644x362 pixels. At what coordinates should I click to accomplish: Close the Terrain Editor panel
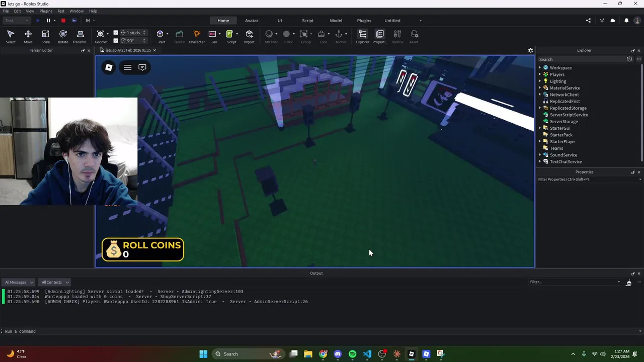(x=89, y=51)
